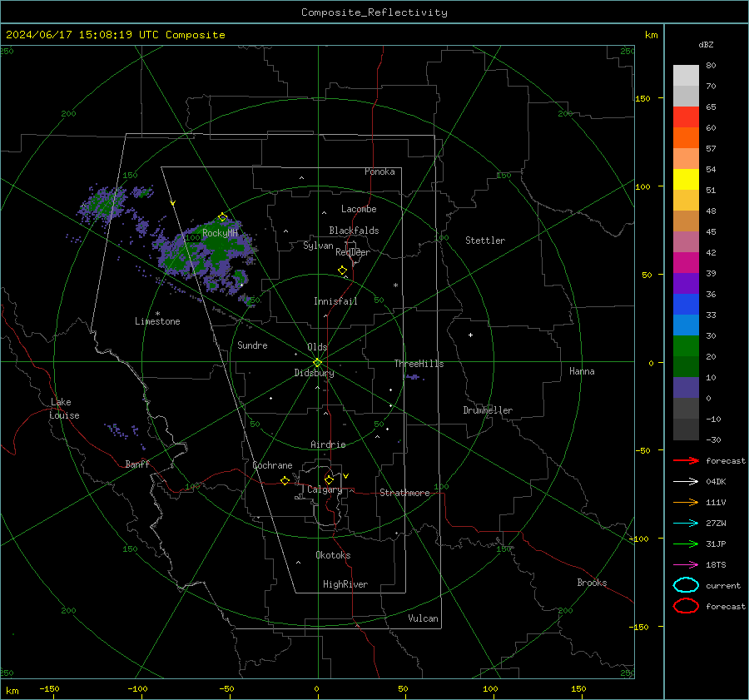
Task: Click the Limestone label
Action: point(157,321)
